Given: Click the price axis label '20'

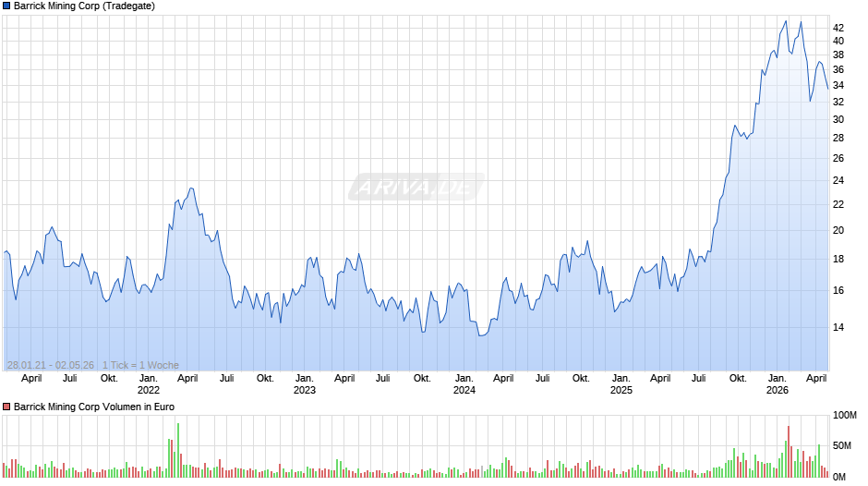Looking at the screenshot, I should click(x=838, y=231).
